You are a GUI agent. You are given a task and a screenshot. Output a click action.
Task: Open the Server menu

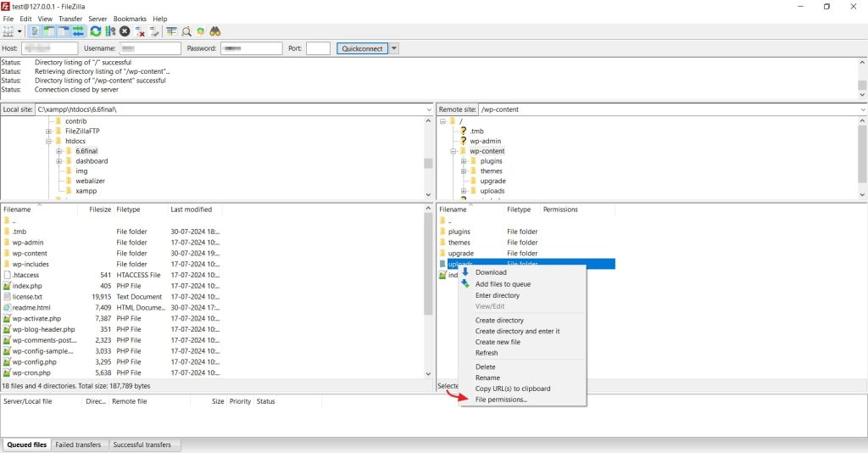[x=97, y=19]
